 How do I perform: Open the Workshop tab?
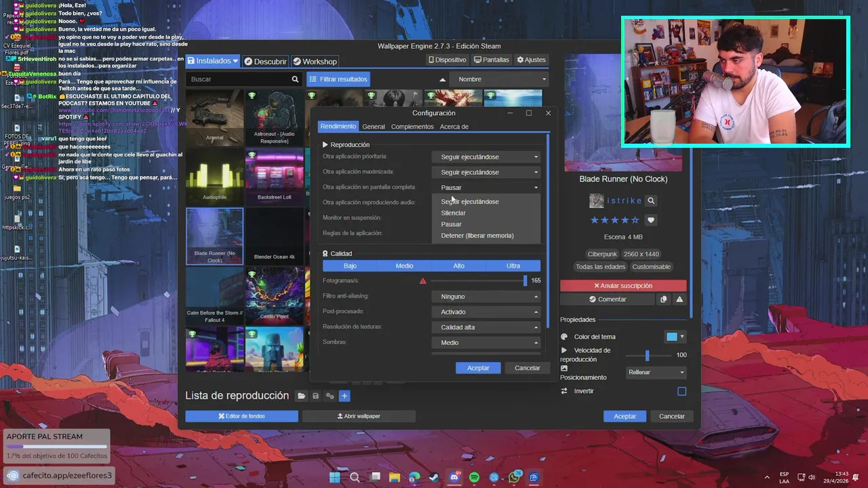(x=315, y=61)
